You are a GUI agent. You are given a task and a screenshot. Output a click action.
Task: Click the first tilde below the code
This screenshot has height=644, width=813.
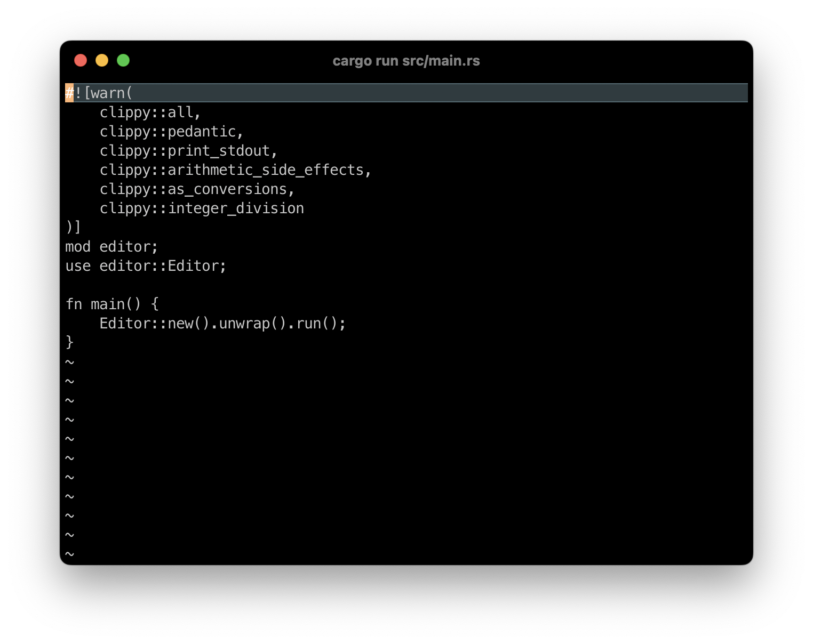(69, 361)
